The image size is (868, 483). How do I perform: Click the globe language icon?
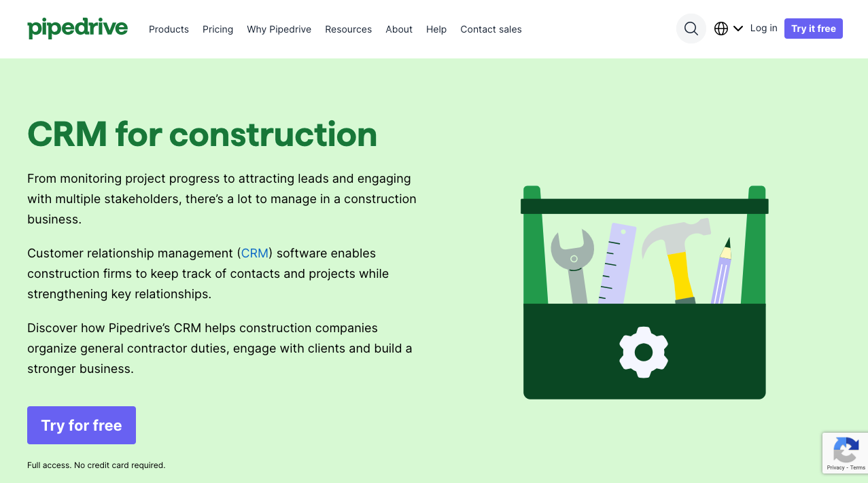(x=721, y=29)
